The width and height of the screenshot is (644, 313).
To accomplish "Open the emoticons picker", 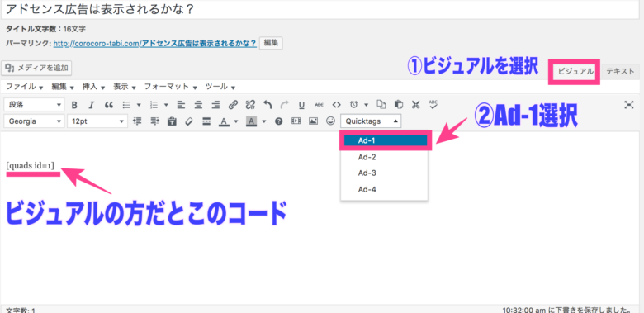I will [330, 121].
